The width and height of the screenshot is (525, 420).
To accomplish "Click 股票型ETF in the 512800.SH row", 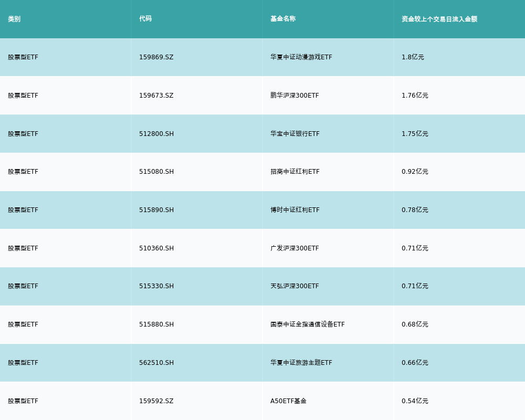I will 23,134.
